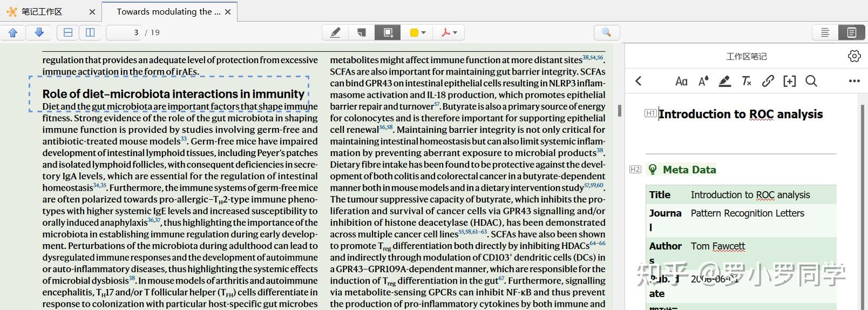Open the PDF search magnifier tool
This screenshot has height=310, width=868.
[x=606, y=32]
